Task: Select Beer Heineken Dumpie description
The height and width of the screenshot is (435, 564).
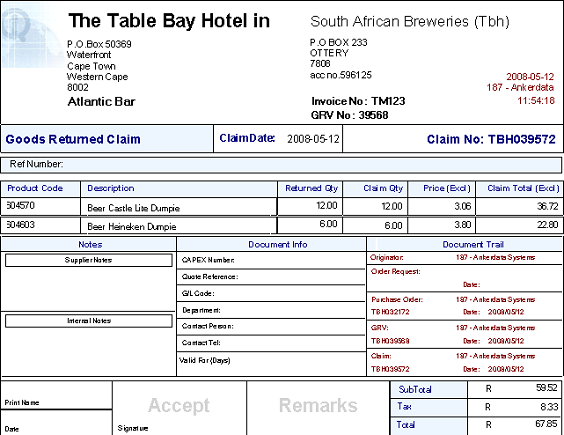Action: coord(132,227)
